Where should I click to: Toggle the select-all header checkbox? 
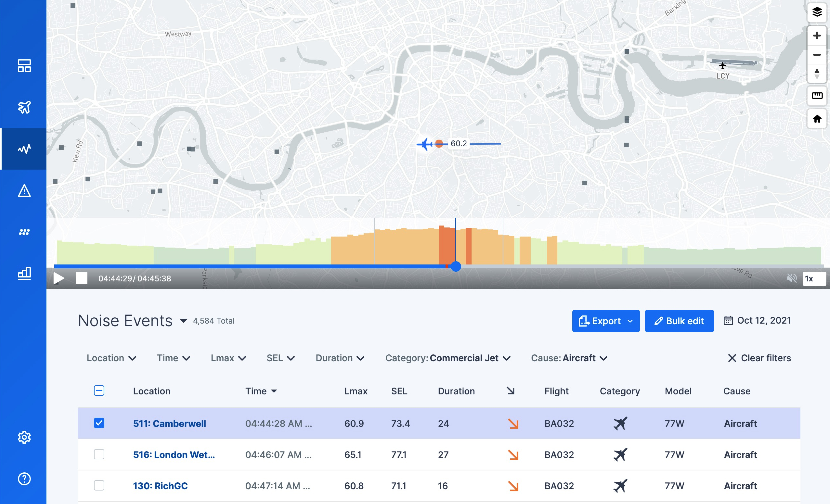tap(99, 391)
